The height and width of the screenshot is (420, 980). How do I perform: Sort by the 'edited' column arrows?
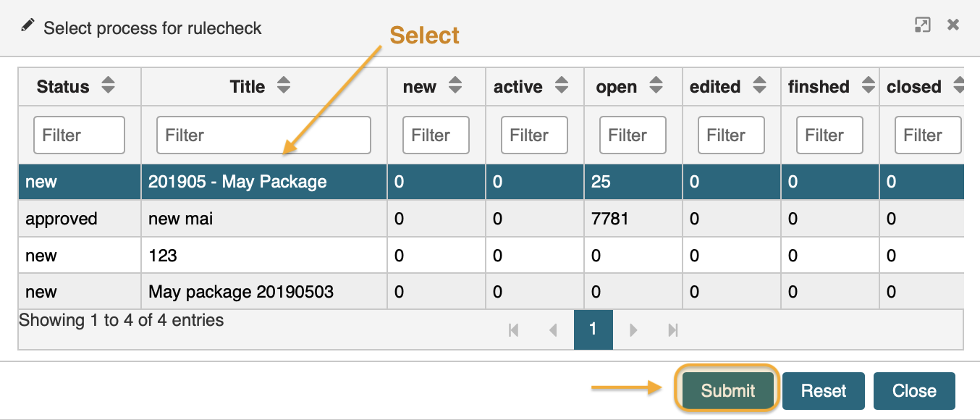tap(759, 86)
